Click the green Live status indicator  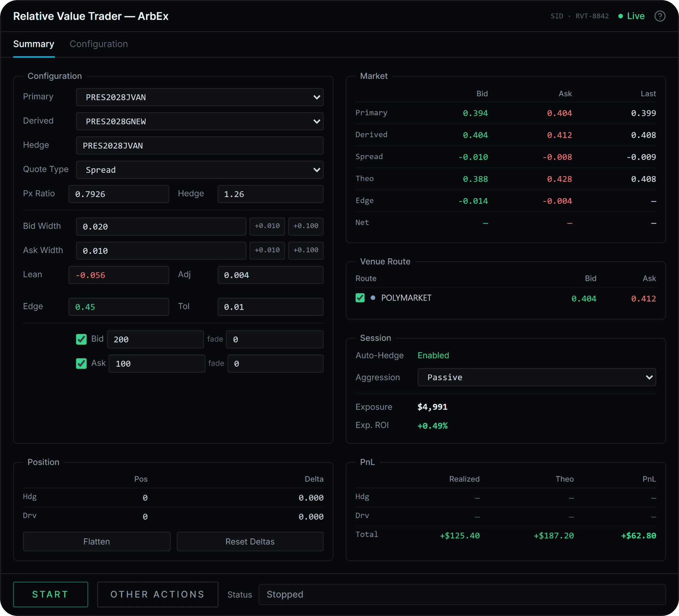pos(631,16)
